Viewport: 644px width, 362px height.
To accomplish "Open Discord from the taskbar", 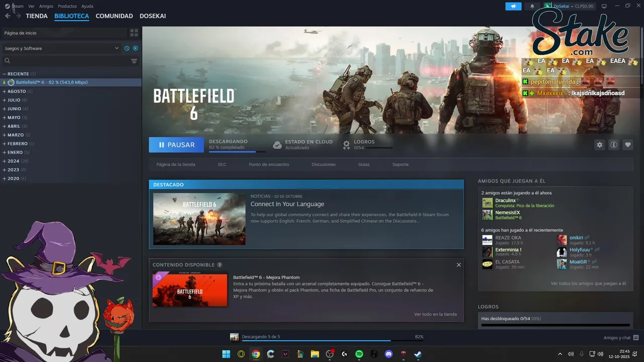I will (388, 354).
